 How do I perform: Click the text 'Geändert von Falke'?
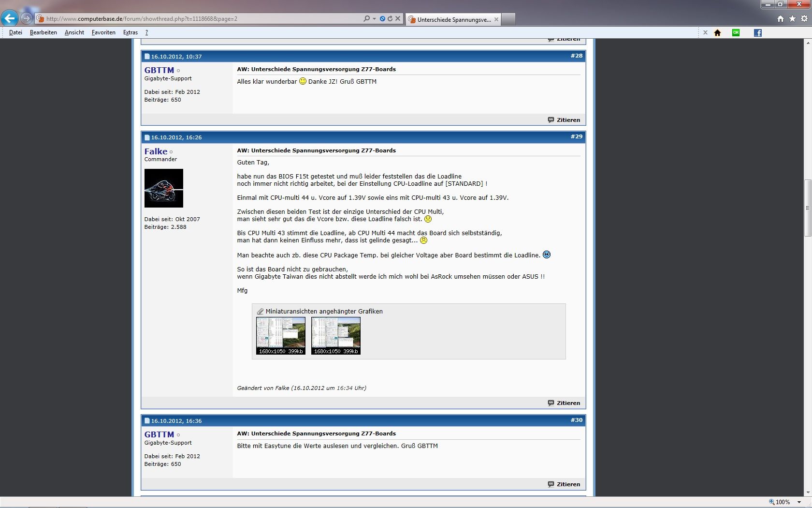(x=263, y=388)
